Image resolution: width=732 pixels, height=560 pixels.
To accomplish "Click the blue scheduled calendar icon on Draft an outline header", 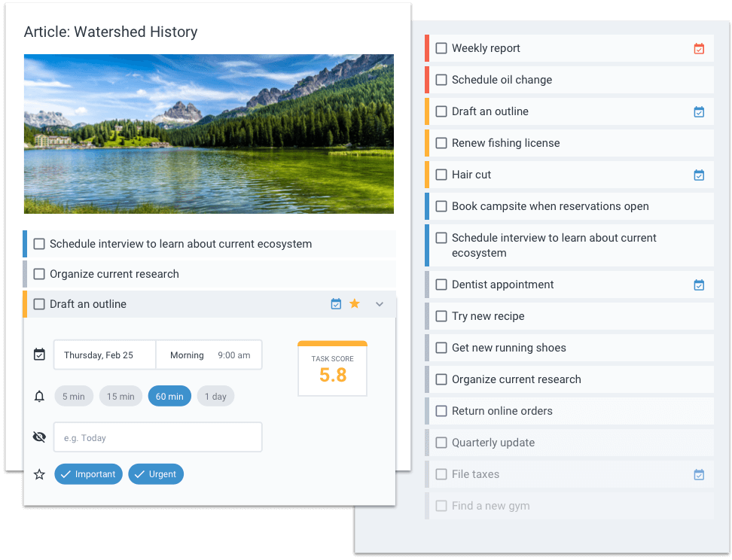I will pyautogui.click(x=335, y=303).
